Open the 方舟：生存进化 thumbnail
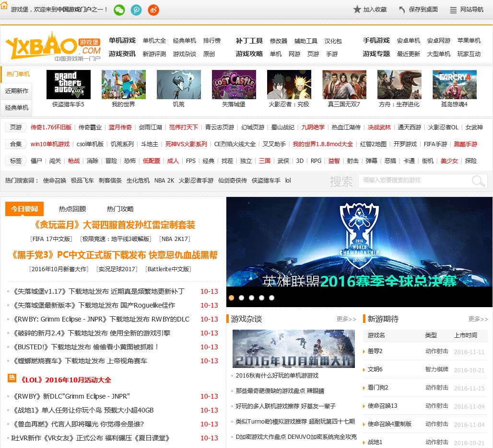 coord(399,84)
